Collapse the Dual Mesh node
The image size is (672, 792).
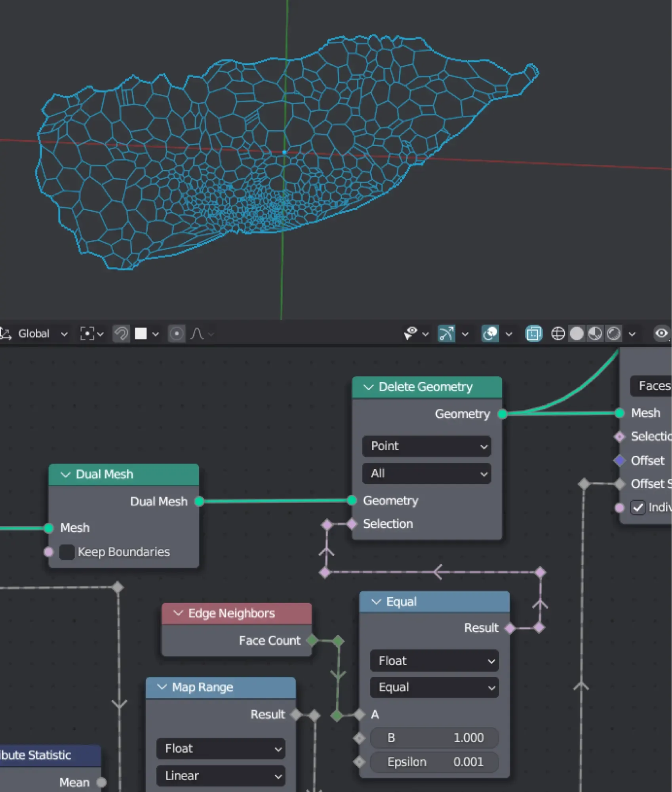pos(65,474)
